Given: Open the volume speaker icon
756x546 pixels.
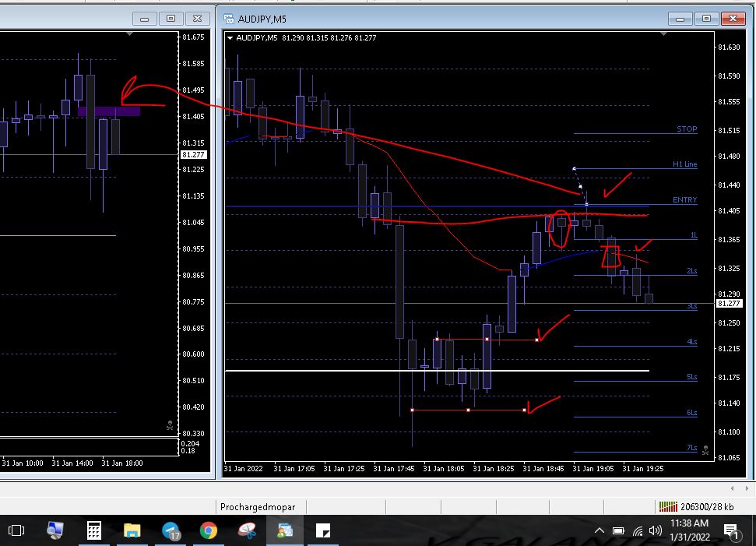Looking at the screenshot, I should tap(656, 531).
